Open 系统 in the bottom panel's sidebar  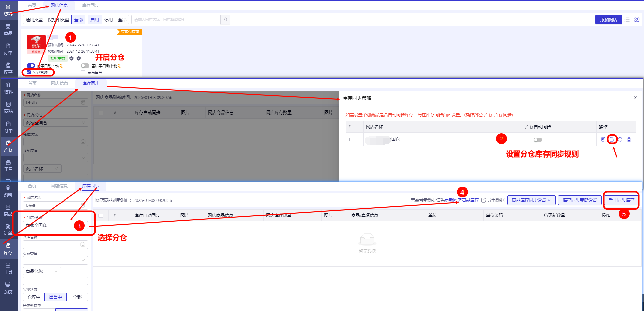coord(8,288)
